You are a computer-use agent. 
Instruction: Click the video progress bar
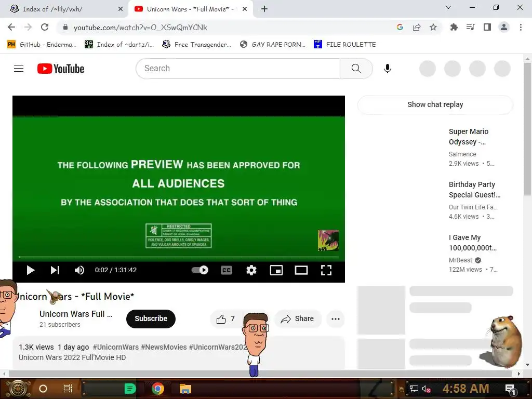coord(179,257)
